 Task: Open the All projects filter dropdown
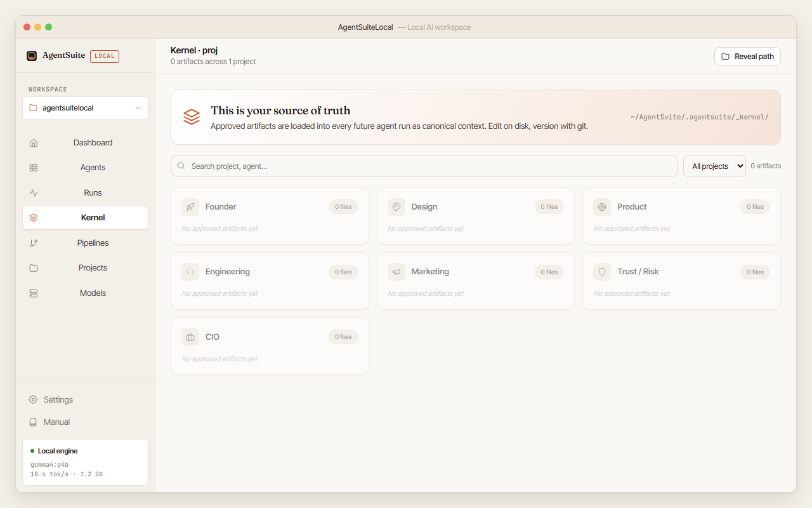point(714,166)
